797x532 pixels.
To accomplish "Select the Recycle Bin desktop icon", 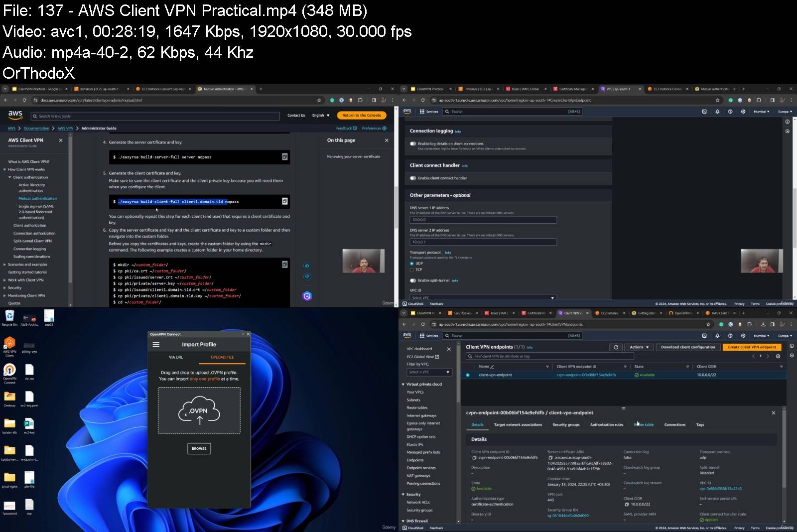I will point(9,318).
